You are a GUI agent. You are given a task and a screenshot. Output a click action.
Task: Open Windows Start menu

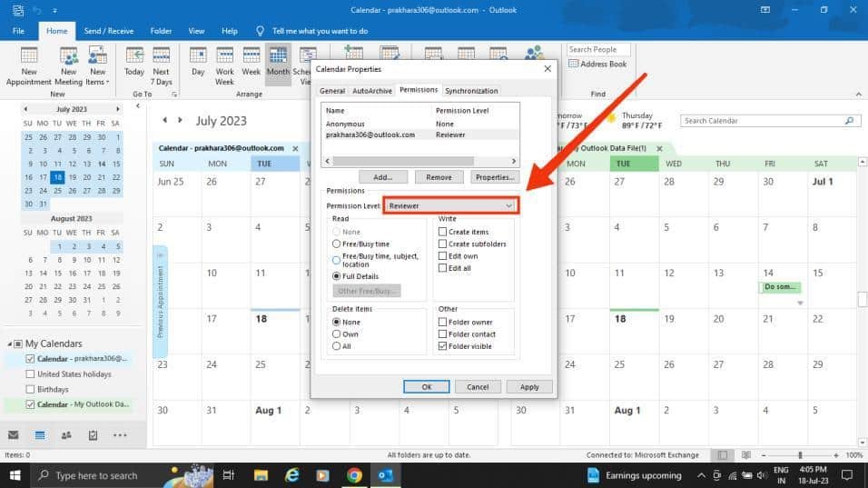15,475
